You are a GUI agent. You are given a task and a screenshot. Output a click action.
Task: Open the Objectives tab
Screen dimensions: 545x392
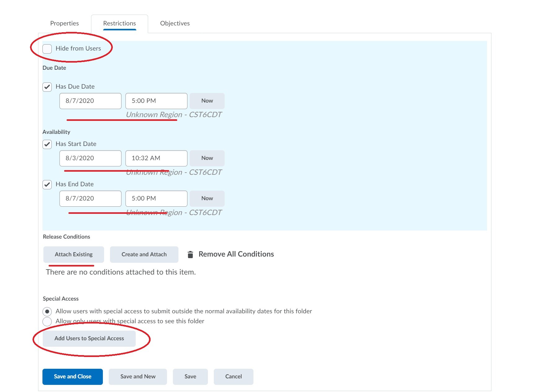pos(175,23)
